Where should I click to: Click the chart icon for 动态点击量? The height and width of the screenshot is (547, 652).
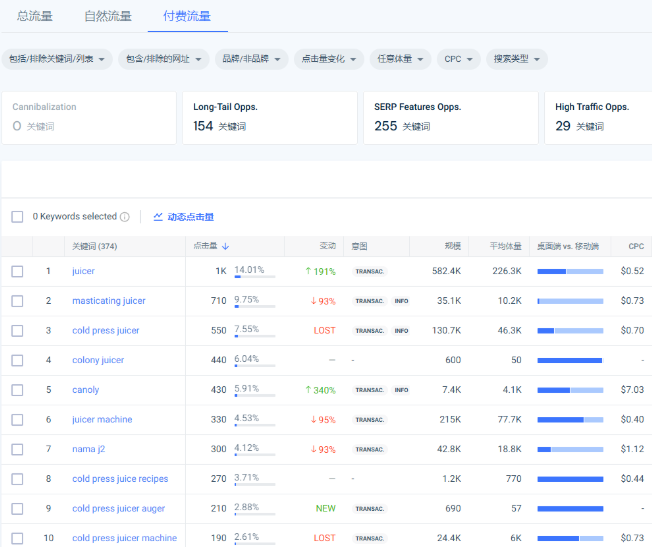tap(158, 216)
